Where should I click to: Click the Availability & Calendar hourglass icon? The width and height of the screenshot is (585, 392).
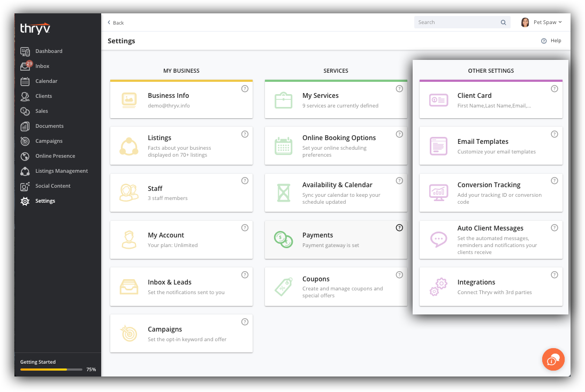[284, 193]
